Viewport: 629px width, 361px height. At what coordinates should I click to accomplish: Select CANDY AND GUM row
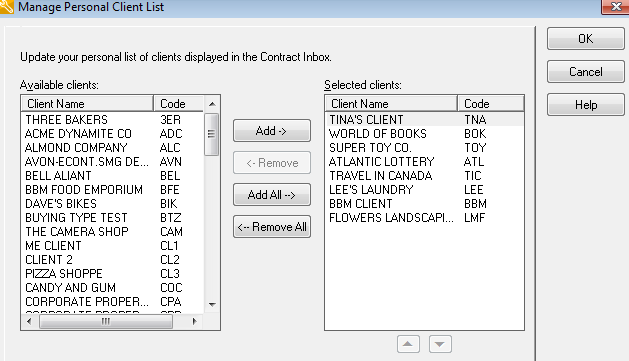coord(112,288)
